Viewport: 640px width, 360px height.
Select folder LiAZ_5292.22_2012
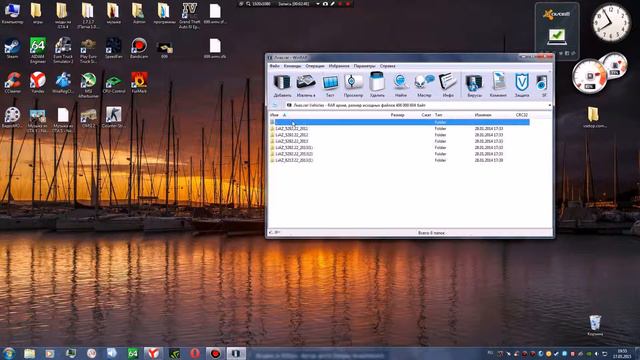pos(292,135)
